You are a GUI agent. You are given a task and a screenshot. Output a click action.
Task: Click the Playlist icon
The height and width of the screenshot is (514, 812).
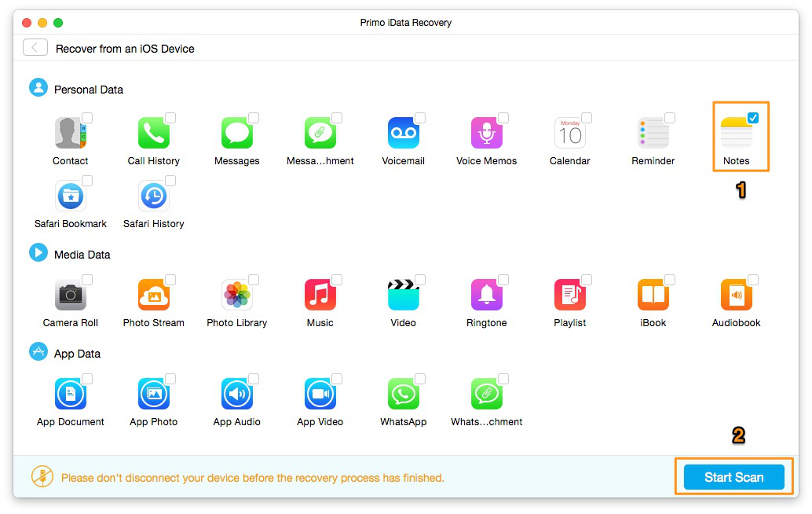click(570, 295)
